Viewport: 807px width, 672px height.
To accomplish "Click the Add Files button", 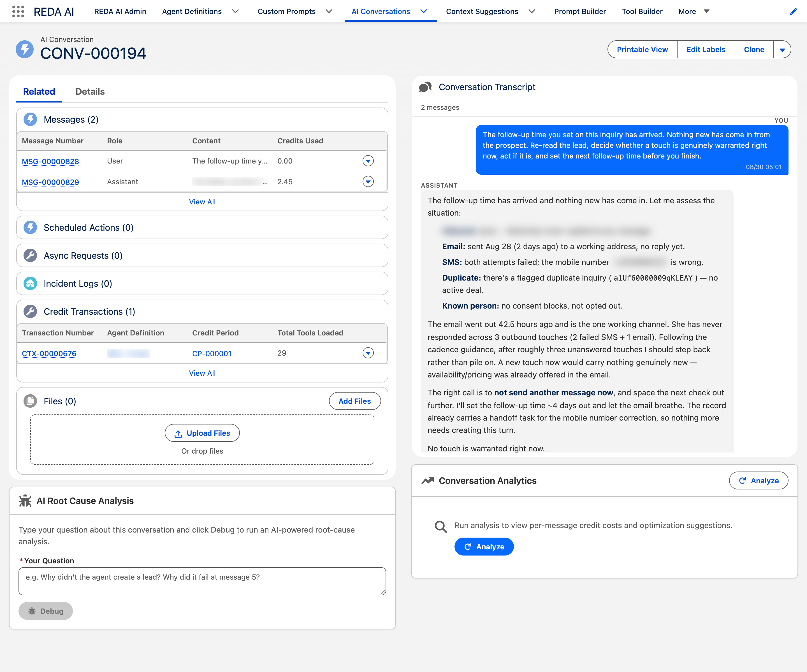I will (x=355, y=401).
